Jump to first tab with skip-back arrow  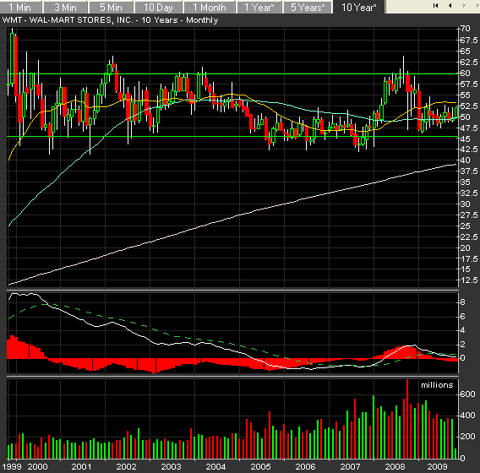point(435,6)
